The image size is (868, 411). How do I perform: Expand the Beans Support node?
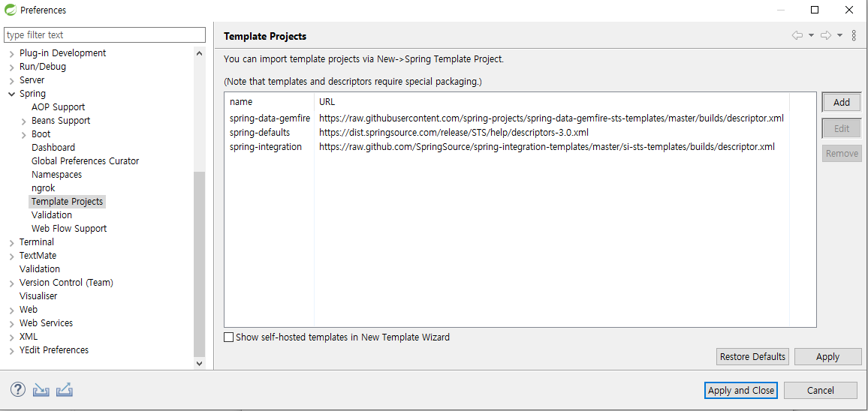pyautogui.click(x=24, y=121)
